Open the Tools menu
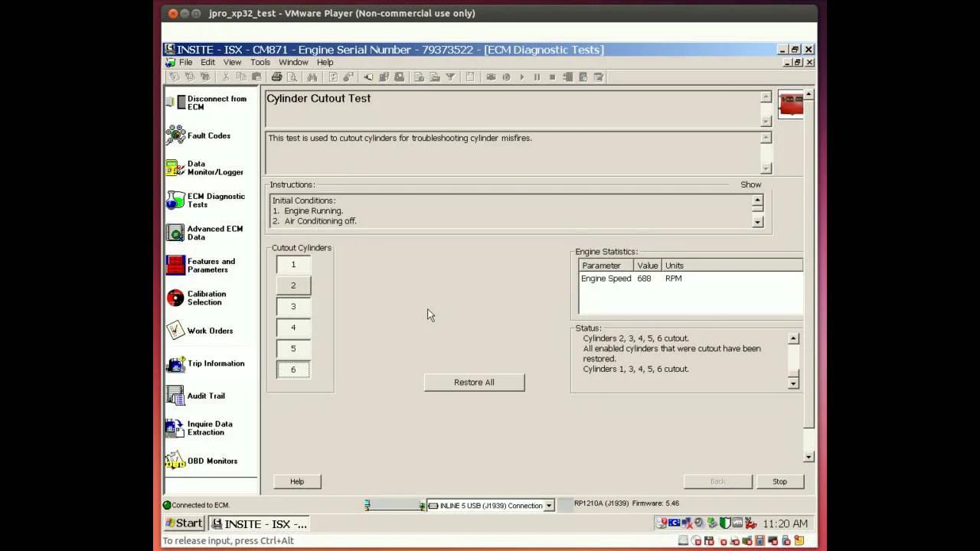The height and width of the screenshot is (551, 980). click(260, 62)
